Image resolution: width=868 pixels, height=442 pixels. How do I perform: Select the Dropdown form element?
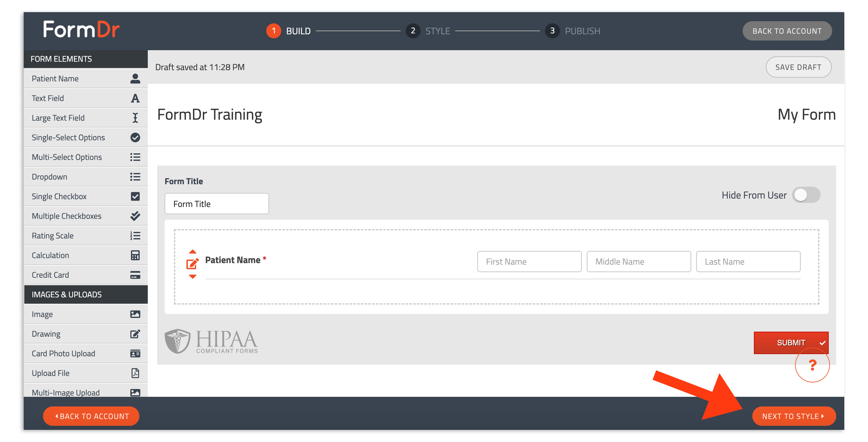coord(86,177)
